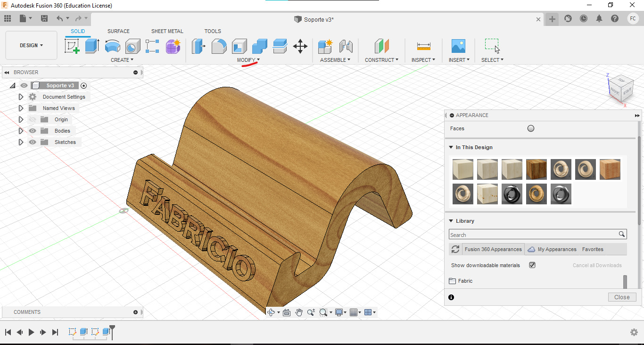Click the Insert image icon
The height and width of the screenshot is (345, 644).
coord(458,46)
